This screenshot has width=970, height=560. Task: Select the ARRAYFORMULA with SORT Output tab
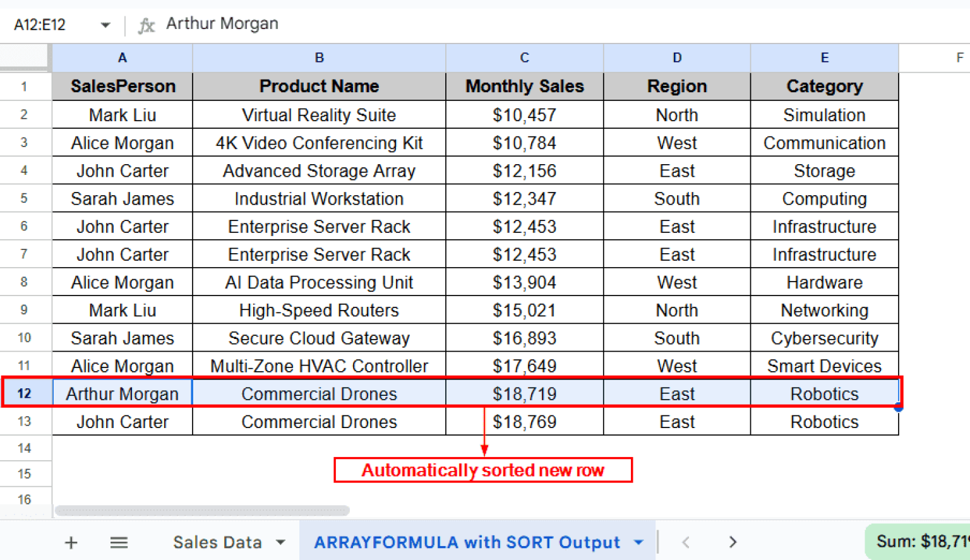tap(467, 542)
